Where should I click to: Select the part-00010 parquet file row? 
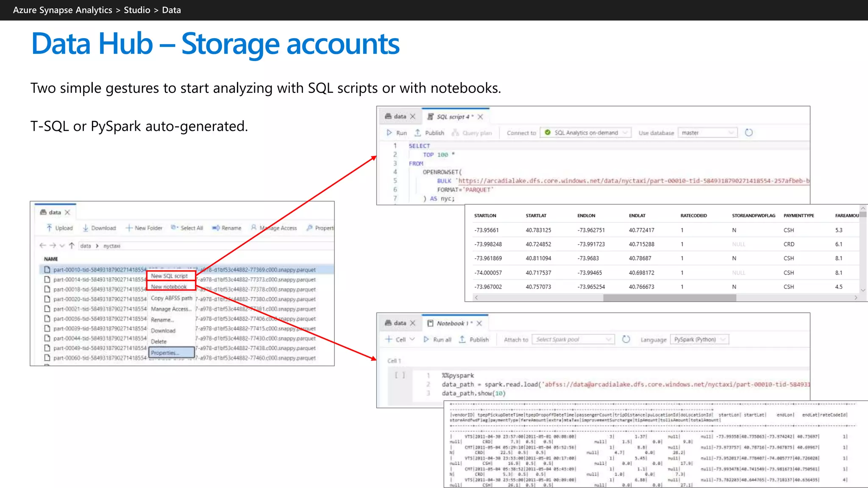186,270
